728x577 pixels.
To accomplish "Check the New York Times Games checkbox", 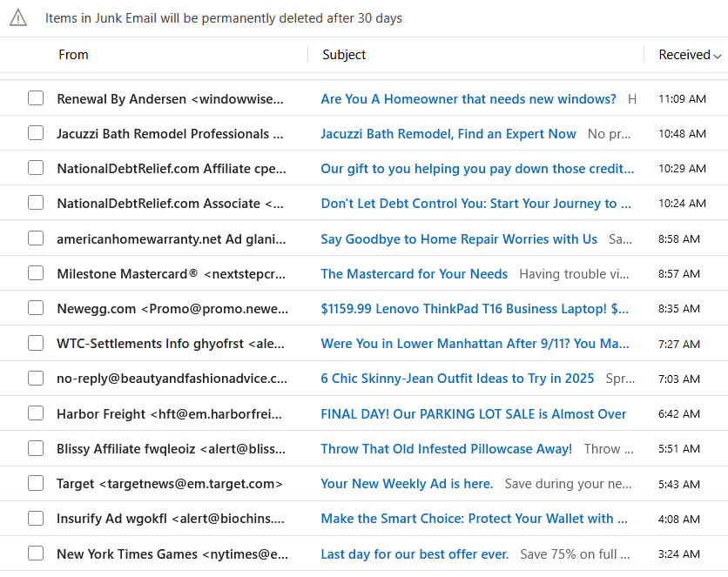I will [x=36, y=554].
